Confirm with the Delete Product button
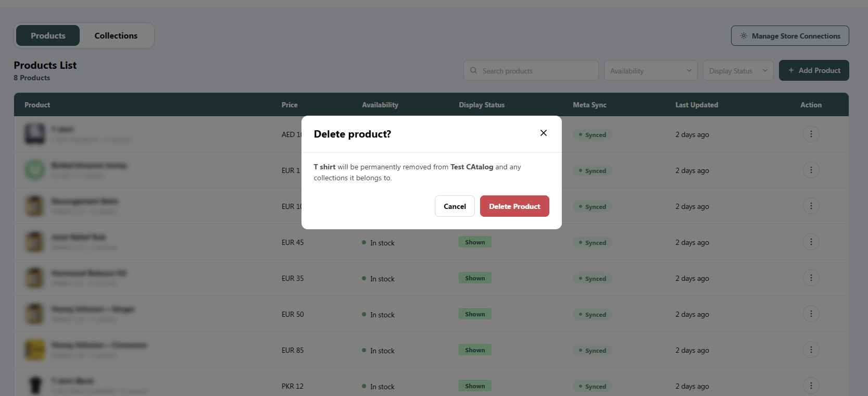The width and height of the screenshot is (868, 396). click(514, 206)
